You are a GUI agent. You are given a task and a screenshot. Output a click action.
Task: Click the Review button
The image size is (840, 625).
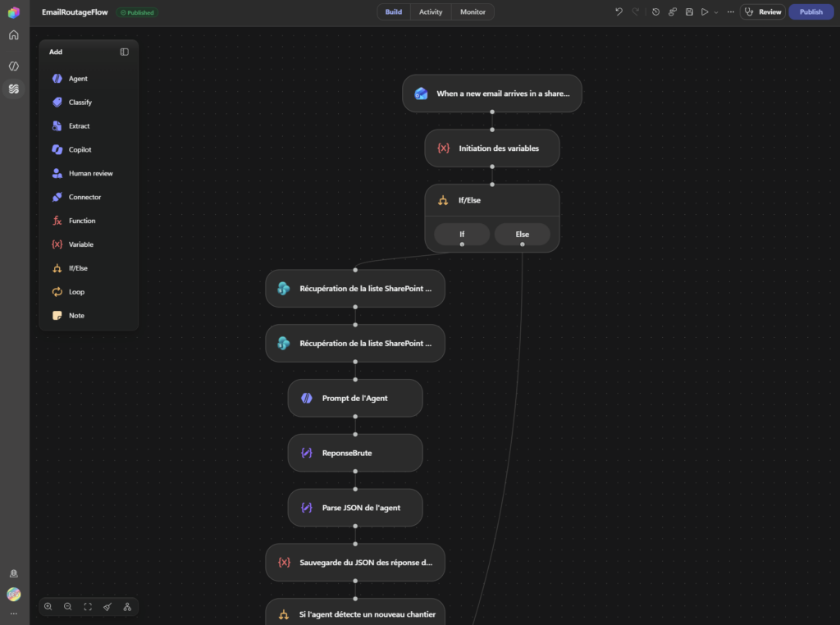[x=763, y=11]
